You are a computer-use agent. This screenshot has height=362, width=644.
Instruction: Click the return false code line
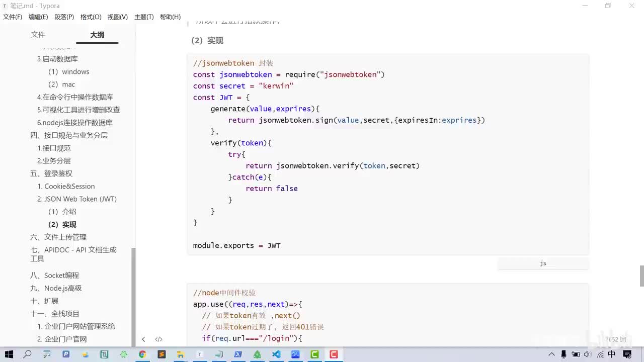tap(272, 189)
